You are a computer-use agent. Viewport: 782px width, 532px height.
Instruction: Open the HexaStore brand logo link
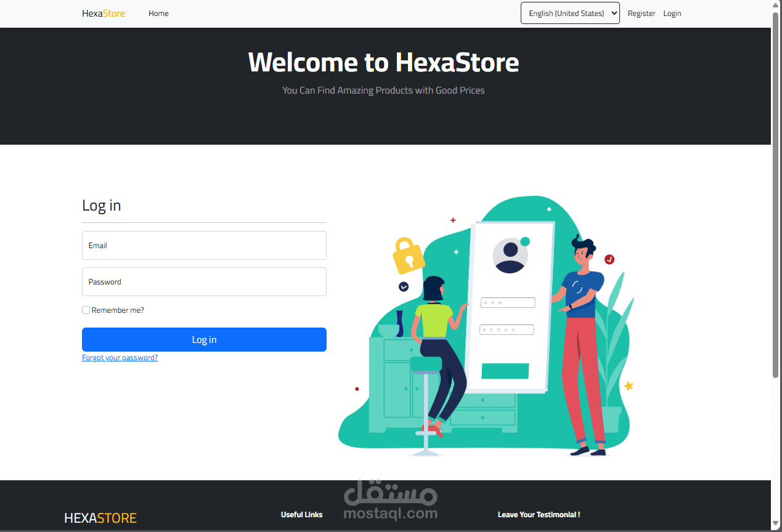click(x=104, y=14)
